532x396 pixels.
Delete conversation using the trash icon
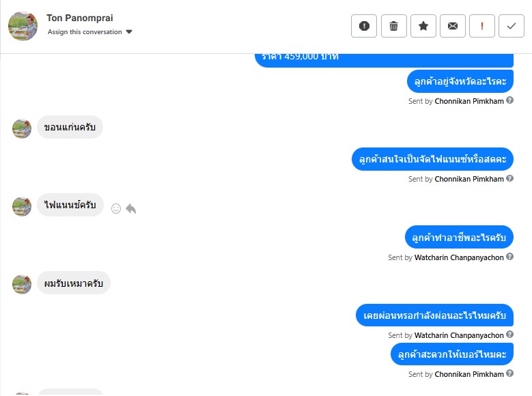[x=393, y=26]
